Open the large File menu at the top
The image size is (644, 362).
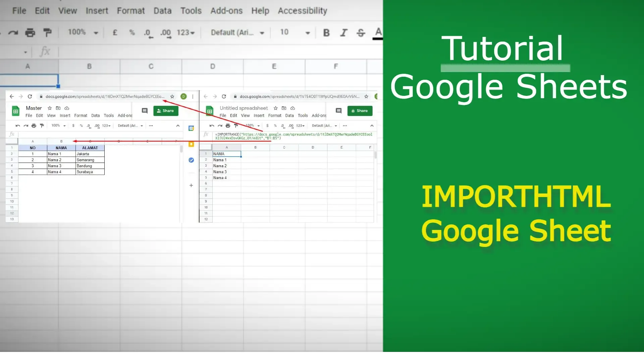click(x=19, y=11)
